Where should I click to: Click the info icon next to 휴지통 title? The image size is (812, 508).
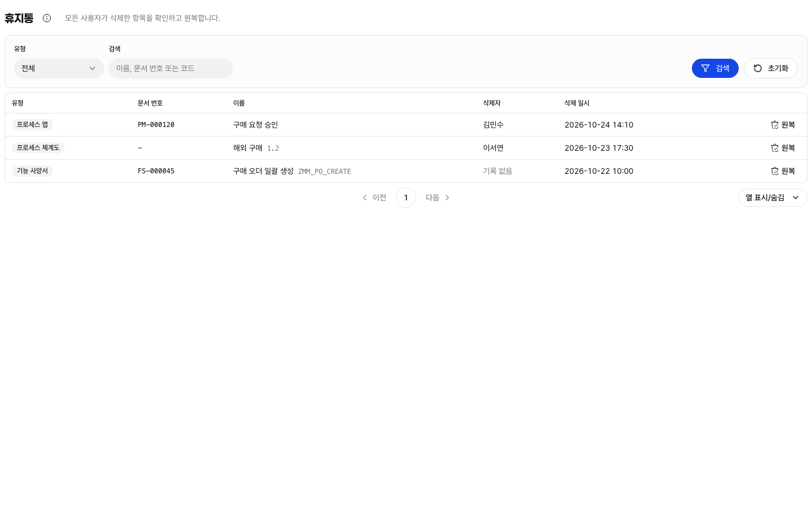47,18
